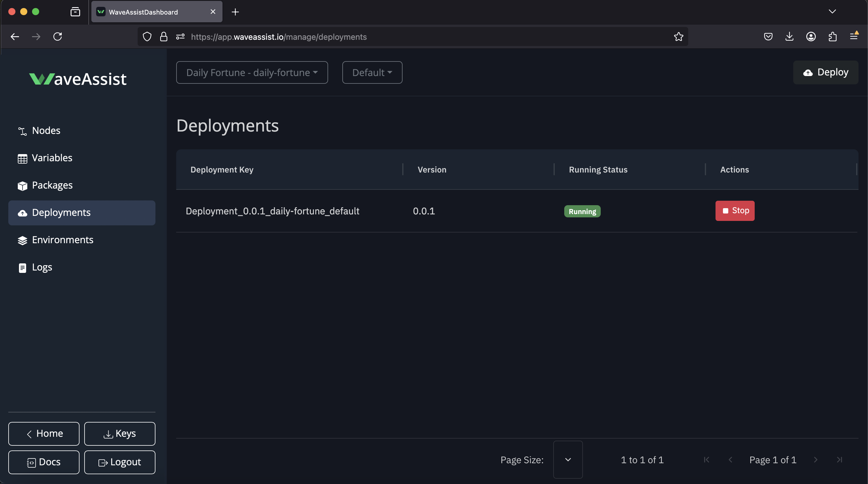Click the Firefox account profile icon
The image size is (868, 484).
(811, 37)
